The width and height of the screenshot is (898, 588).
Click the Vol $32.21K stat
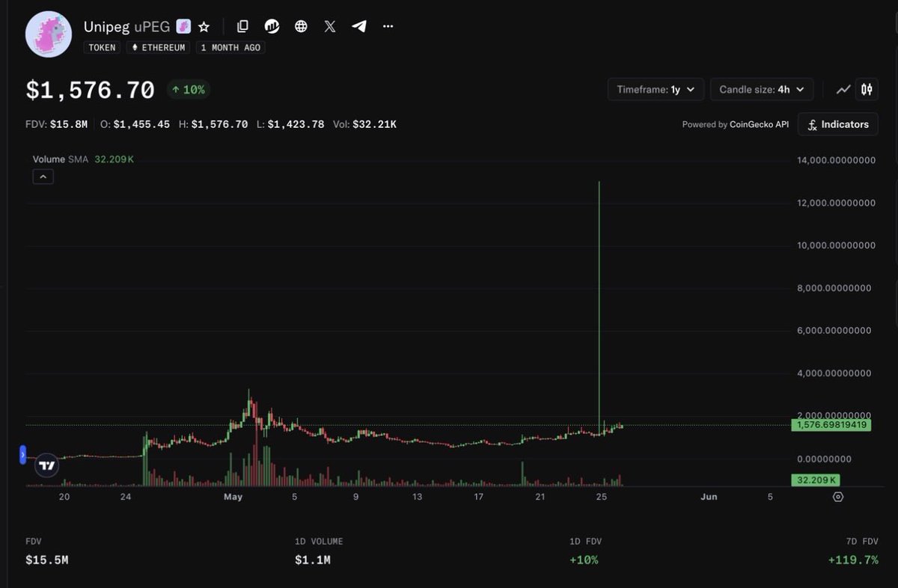pos(367,124)
